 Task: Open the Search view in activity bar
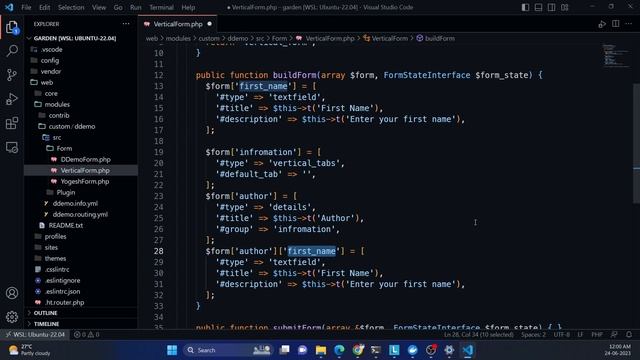point(12,51)
